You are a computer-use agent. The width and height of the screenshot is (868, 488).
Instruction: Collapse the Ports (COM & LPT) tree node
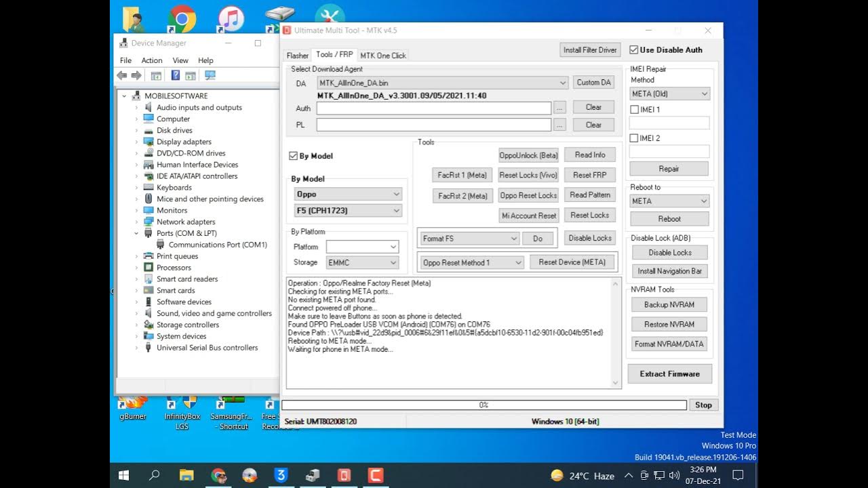pos(136,233)
